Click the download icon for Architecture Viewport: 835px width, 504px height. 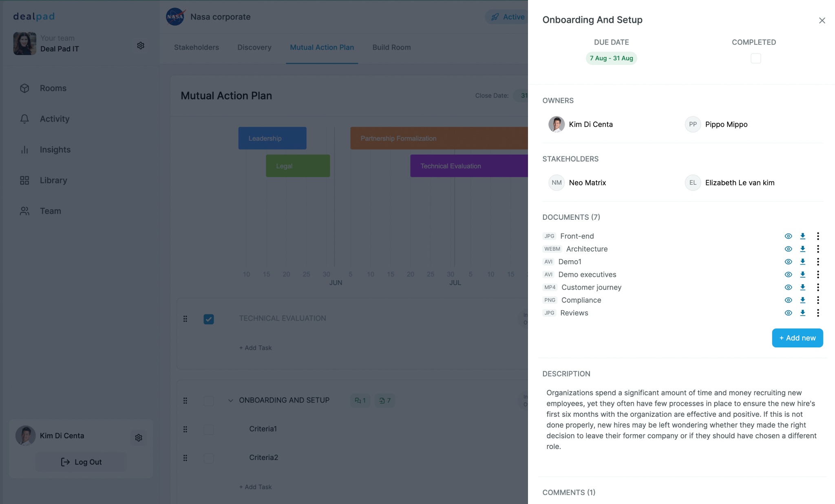803,249
